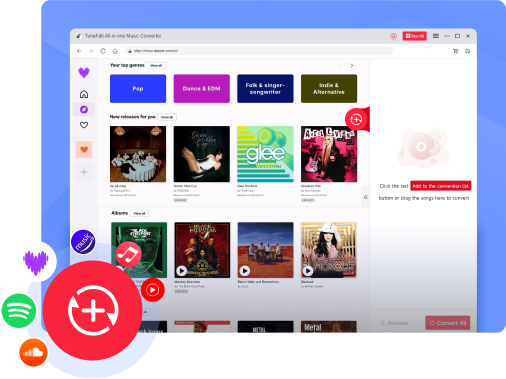This screenshot has height=379, width=506.
Task: Open the Glee Workout album cover
Action: pos(265,154)
